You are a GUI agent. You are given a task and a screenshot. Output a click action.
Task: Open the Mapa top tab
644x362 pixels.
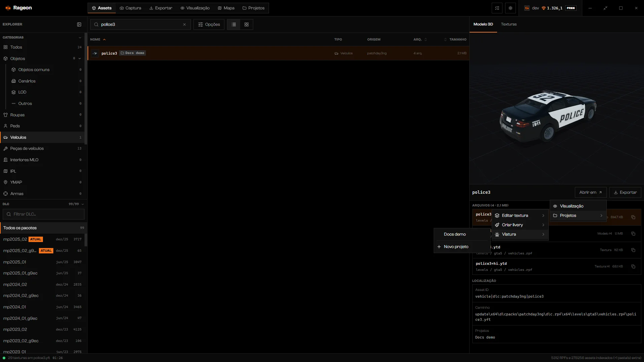coord(226,8)
